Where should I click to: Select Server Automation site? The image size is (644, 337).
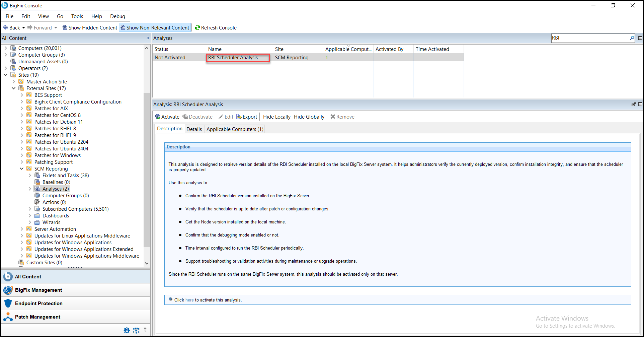point(55,229)
